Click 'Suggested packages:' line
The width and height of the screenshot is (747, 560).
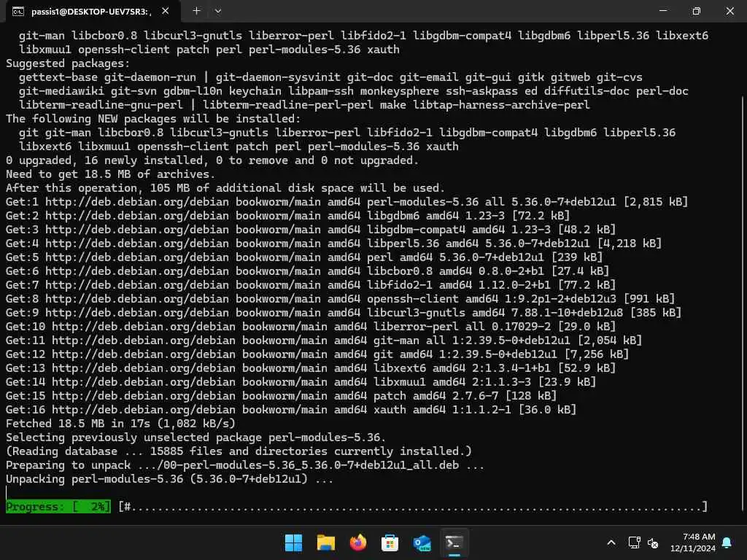[68, 63]
